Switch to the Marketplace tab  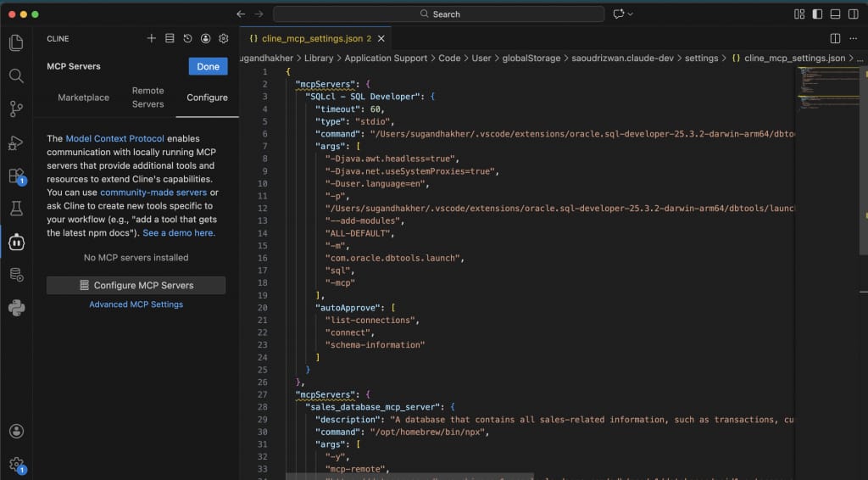[x=83, y=98]
